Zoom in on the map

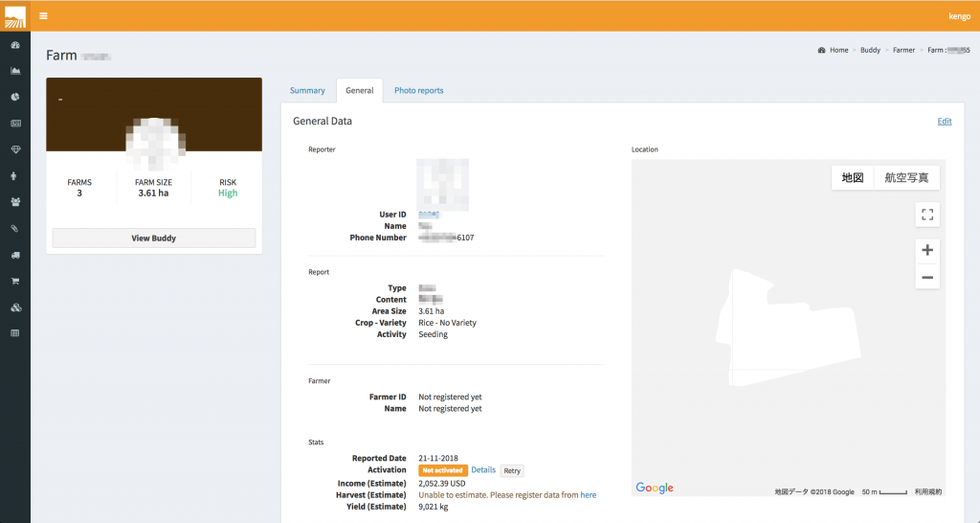(926, 250)
